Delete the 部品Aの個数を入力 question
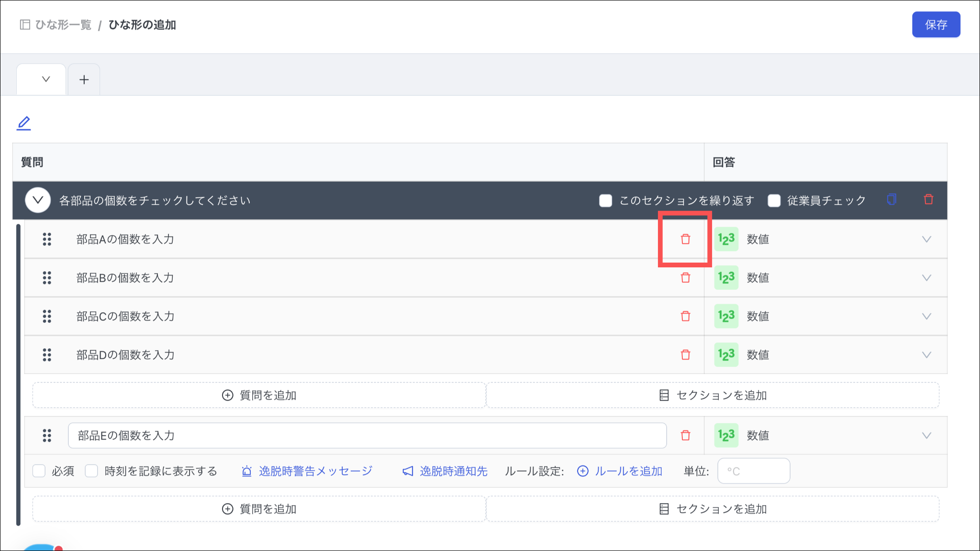Viewport: 980px width, 551px height. 685,239
